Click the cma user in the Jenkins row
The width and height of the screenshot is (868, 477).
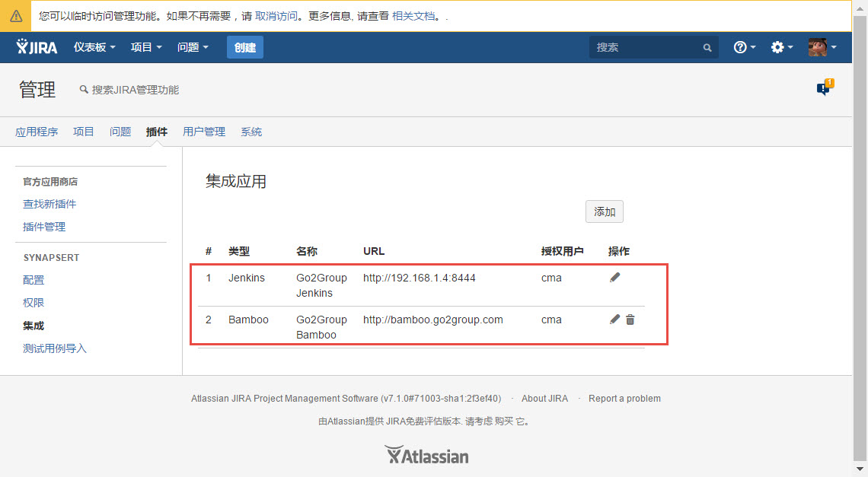tap(551, 278)
